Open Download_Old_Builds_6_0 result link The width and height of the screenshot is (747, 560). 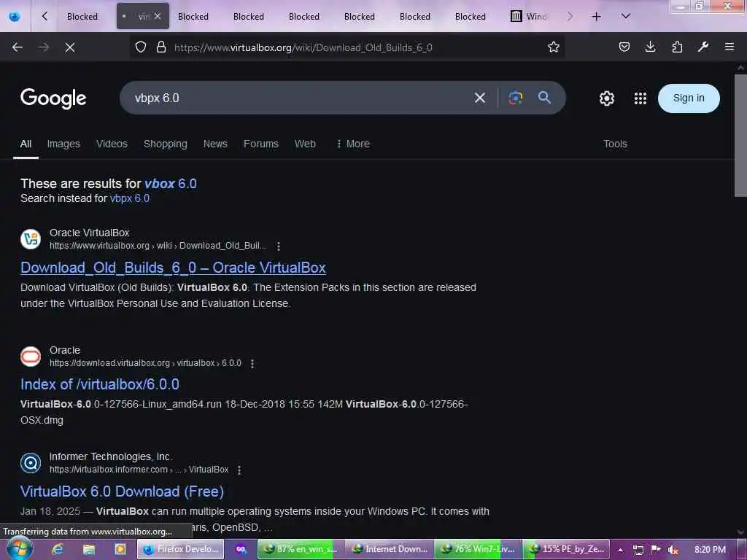[x=173, y=268]
